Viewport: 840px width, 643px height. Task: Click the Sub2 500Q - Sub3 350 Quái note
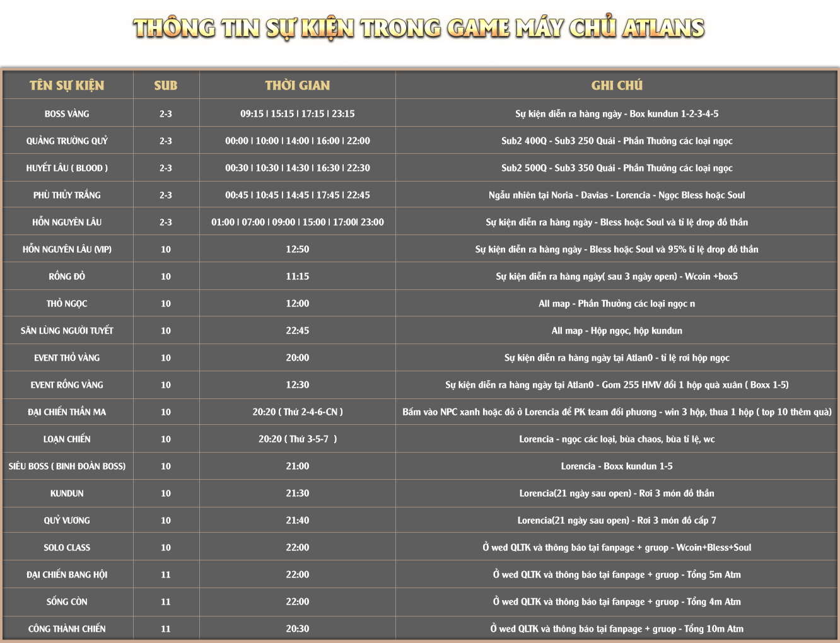point(617,168)
